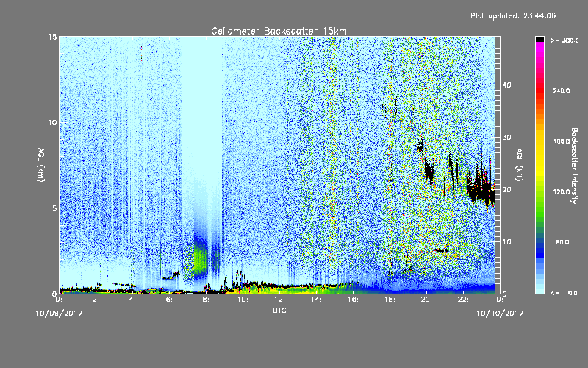
Task: Click the '14:' tick on the UTC axis
Action: point(316,300)
